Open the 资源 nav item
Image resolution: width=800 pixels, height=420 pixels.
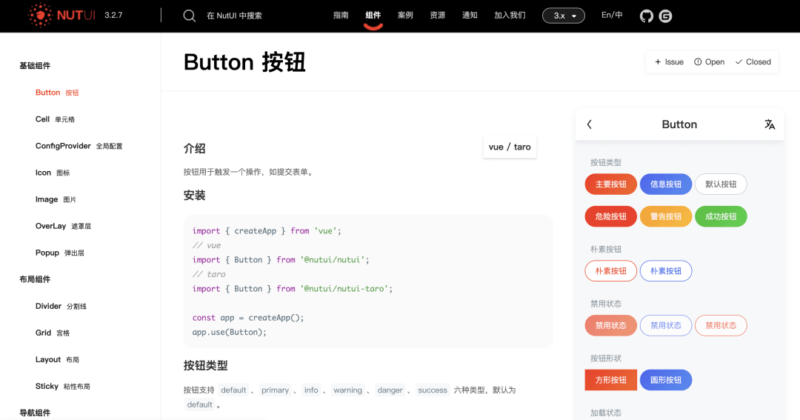click(437, 15)
